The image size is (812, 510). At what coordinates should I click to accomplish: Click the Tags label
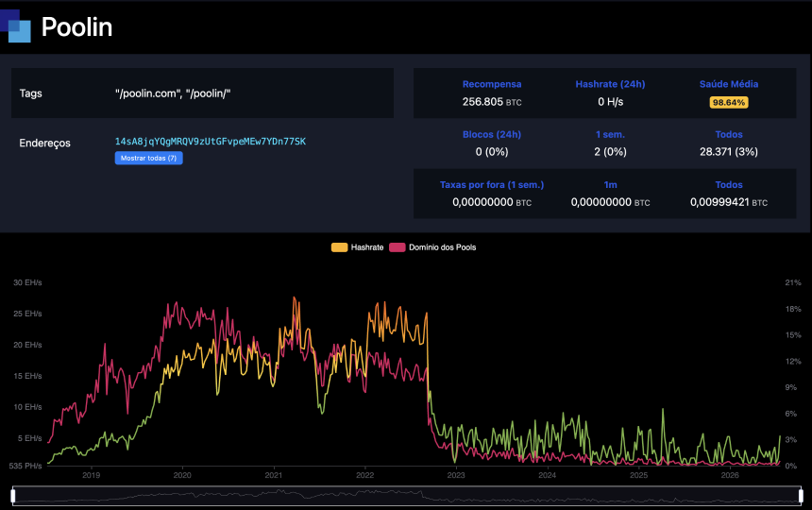30,93
